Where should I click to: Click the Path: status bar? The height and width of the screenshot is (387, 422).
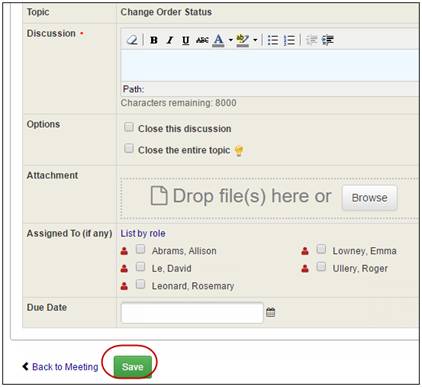(270, 89)
